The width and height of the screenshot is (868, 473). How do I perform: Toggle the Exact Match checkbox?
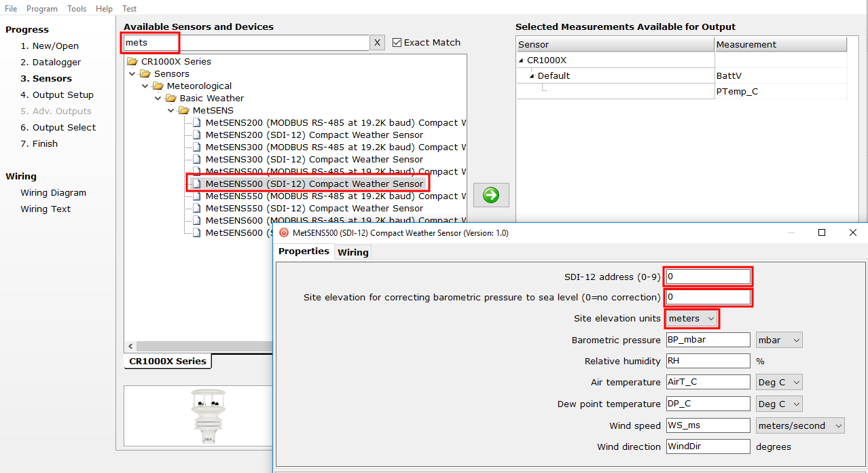click(x=397, y=43)
